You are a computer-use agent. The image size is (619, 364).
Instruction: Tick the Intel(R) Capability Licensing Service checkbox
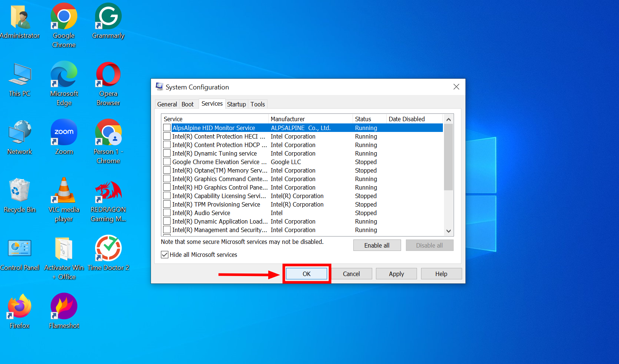tap(167, 196)
